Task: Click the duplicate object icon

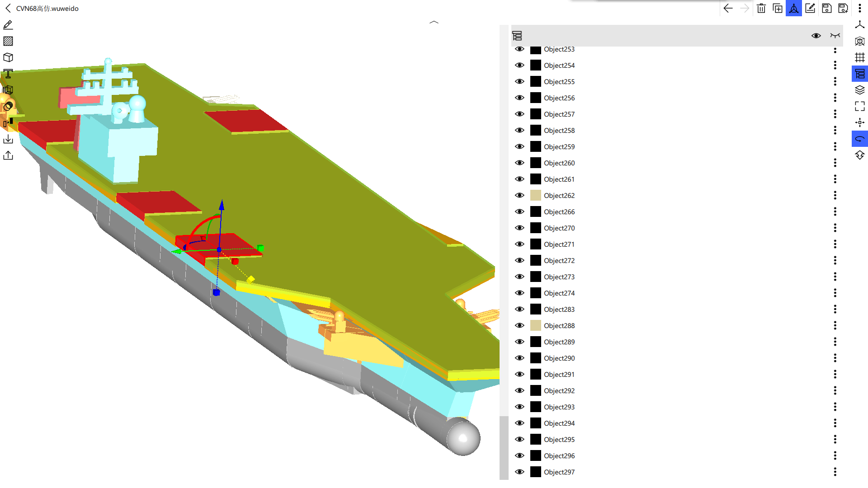Action: 778,8
